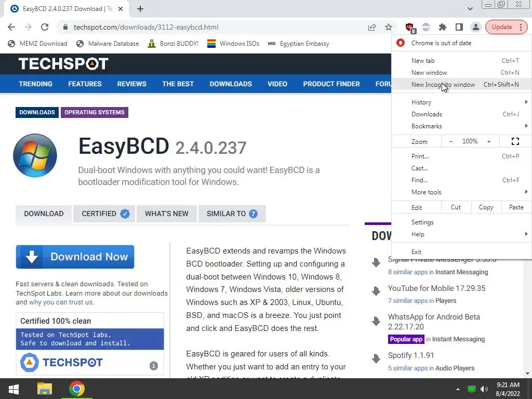
Task: Follow the 'why you can trust us' link
Action: [61, 302]
